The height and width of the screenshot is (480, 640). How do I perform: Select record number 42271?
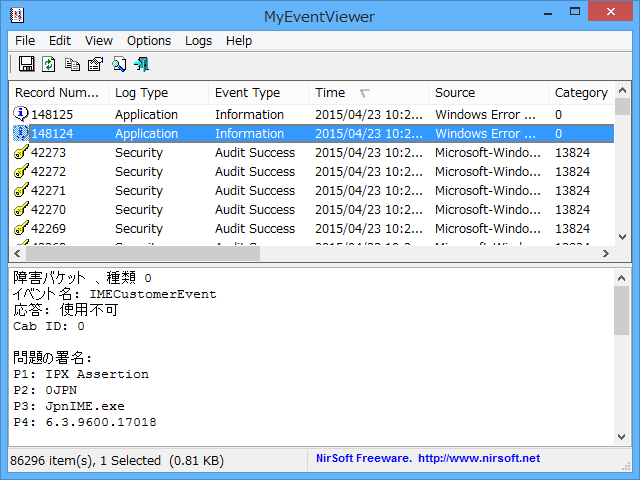click(48, 190)
